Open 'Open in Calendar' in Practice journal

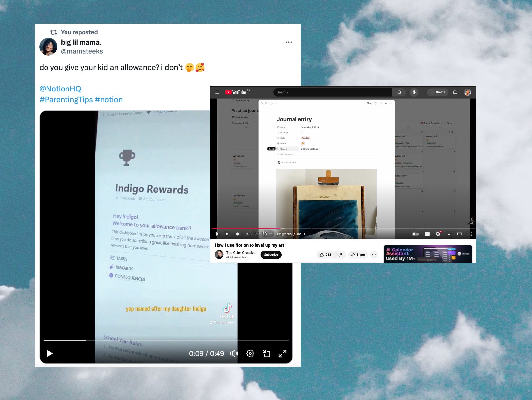pos(430,123)
